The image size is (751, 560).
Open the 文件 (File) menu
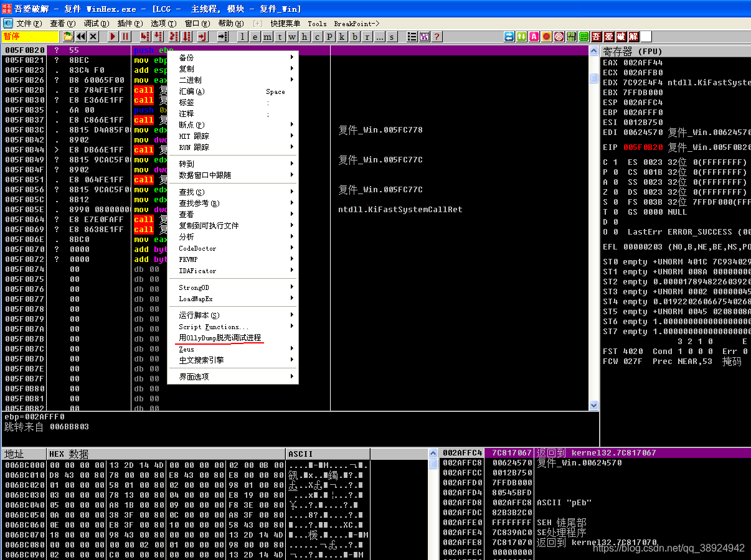tap(29, 24)
